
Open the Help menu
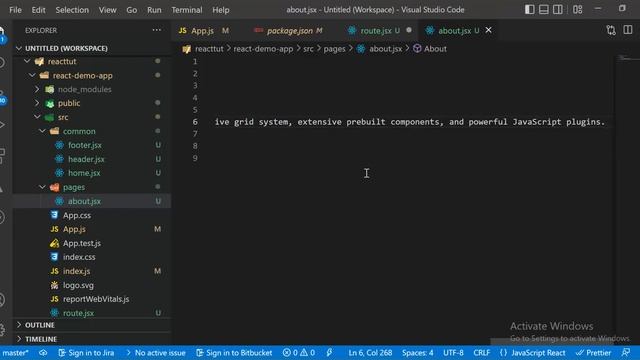[220, 10]
